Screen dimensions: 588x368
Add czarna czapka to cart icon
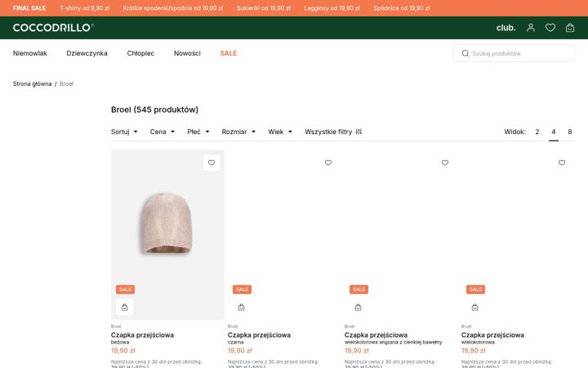(241, 307)
